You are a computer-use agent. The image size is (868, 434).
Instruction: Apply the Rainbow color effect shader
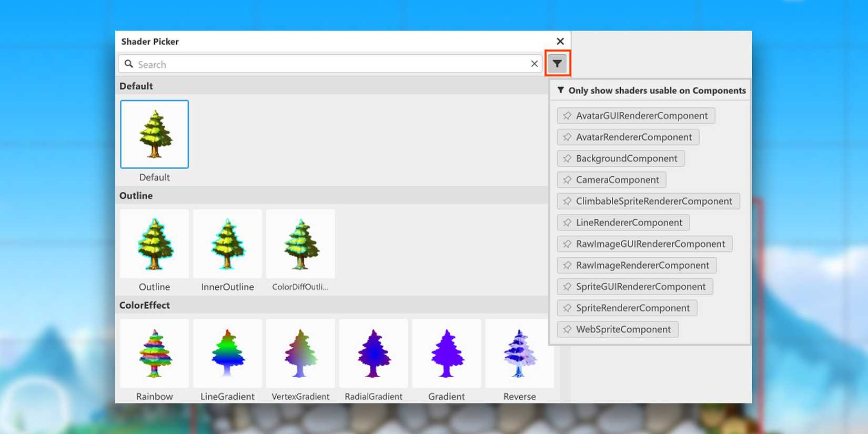tap(154, 353)
